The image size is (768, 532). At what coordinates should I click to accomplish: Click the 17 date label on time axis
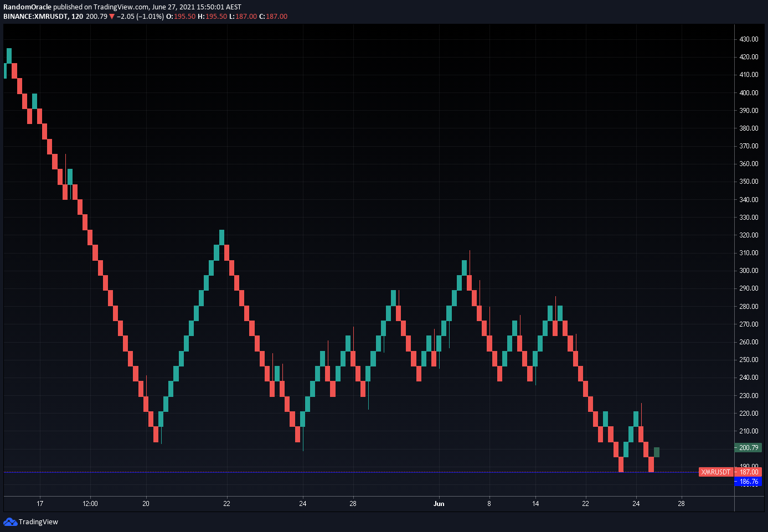[40, 504]
